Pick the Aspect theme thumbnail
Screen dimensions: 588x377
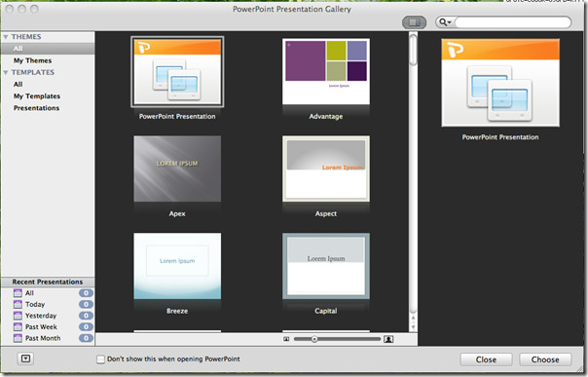tap(326, 169)
